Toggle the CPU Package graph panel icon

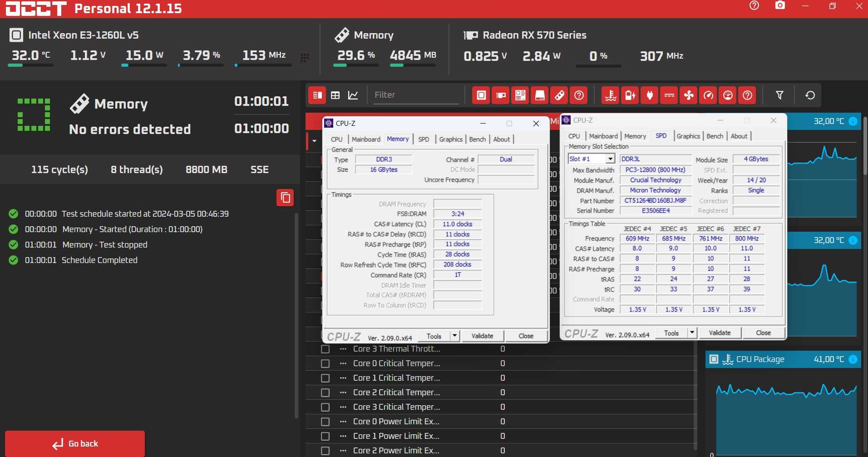pos(714,359)
